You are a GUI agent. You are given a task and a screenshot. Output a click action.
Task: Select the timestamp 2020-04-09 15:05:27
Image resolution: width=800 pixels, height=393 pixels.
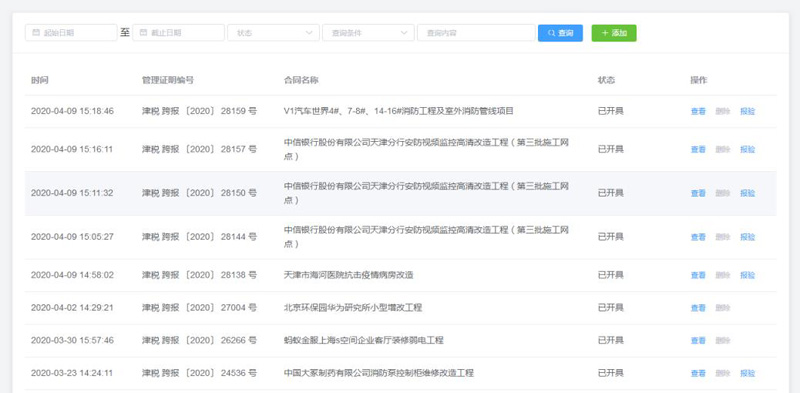[x=72, y=237]
